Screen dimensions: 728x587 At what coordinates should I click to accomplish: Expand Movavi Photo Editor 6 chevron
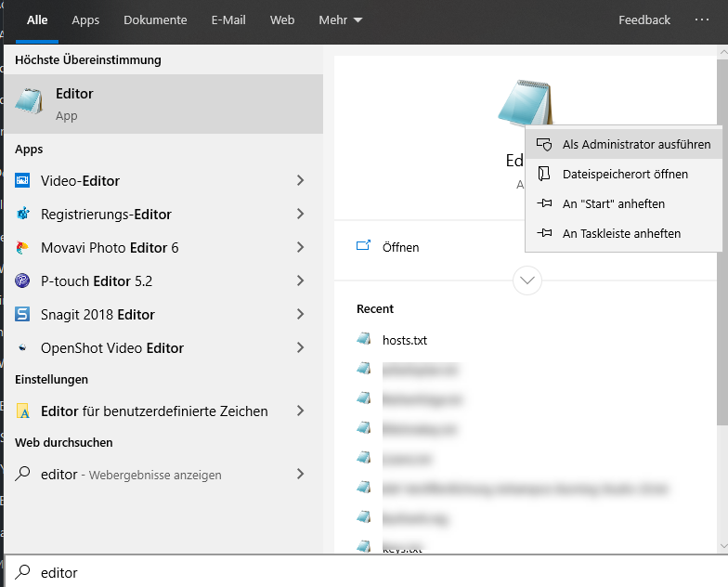(x=301, y=247)
